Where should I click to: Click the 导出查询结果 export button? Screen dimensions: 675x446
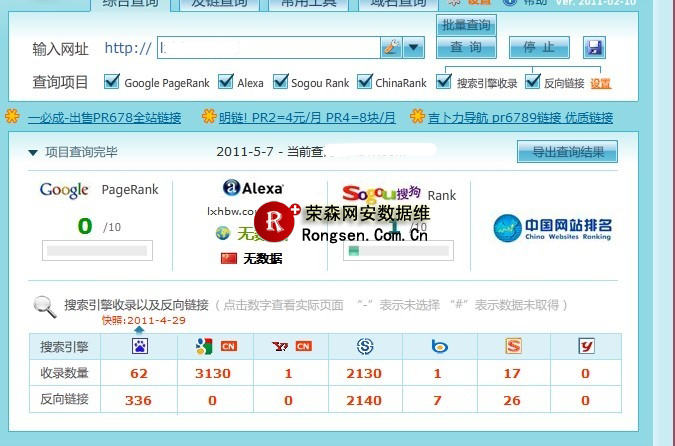(x=567, y=152)
